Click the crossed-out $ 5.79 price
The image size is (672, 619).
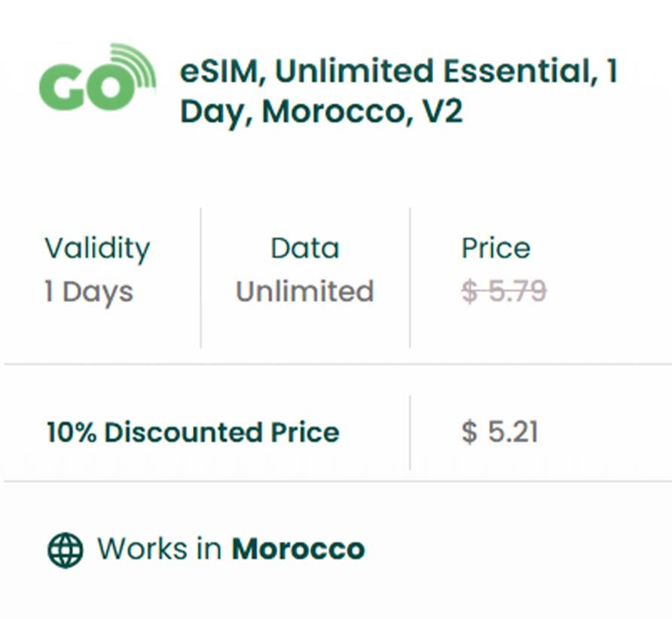click(504, 291)
